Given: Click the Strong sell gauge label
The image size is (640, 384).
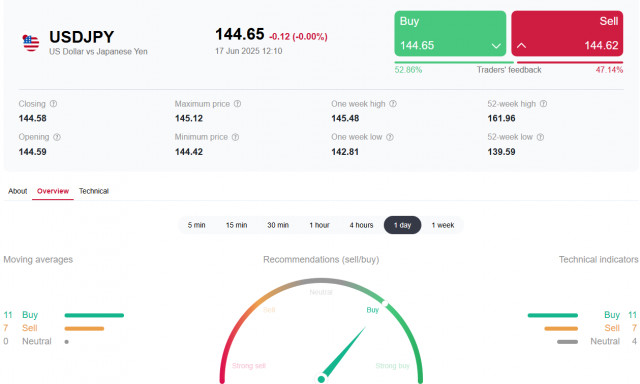Looking at the screenshot, I should (x=249, y=366).
